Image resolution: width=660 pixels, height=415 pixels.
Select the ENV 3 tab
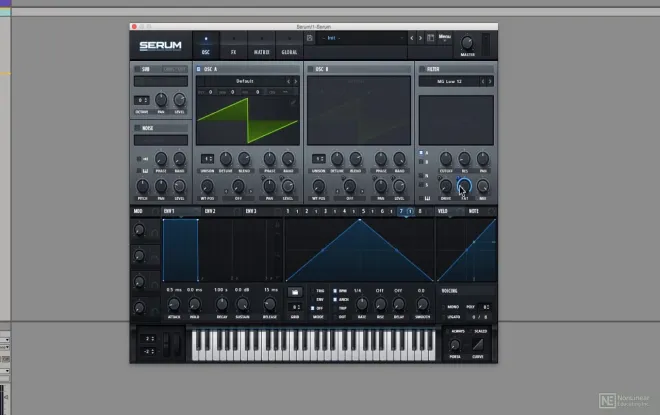click(251, 211)
